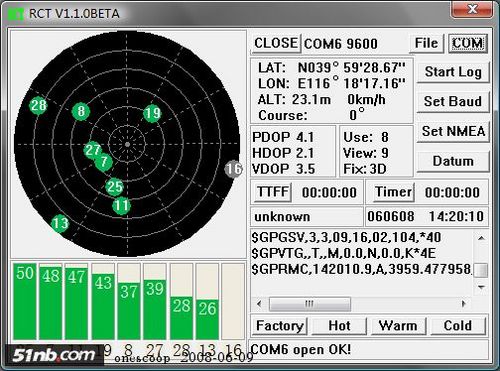
Task: Click the 'COM6 open OK!' status message
Action: (x=301, y=350)
